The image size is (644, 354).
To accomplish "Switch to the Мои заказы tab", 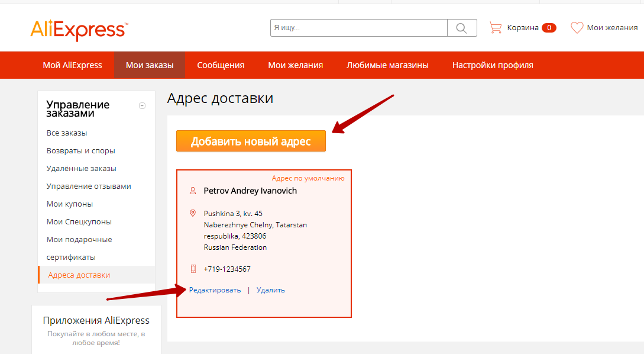I will point(150,65).
